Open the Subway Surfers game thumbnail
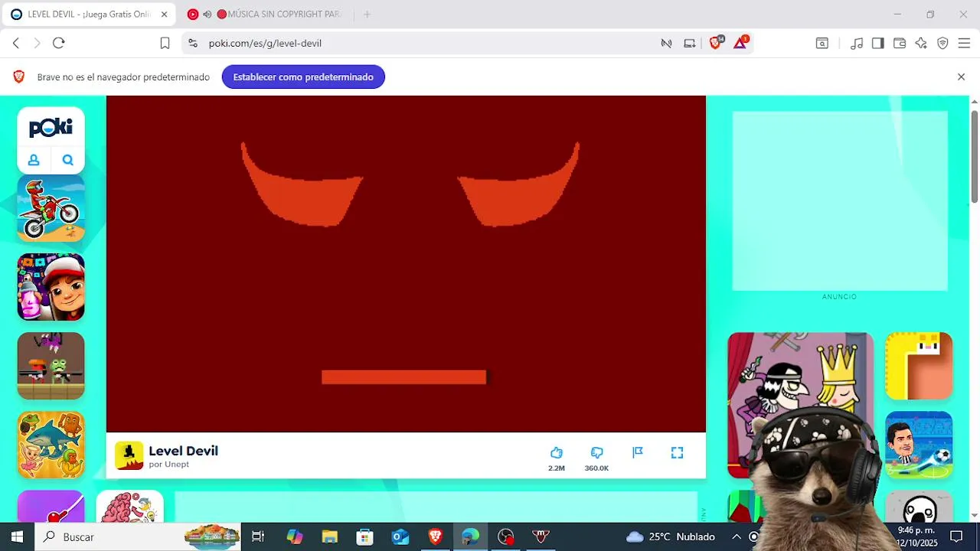Image resolution: width=980 pixels, height=551 pixels. (51, 287)
